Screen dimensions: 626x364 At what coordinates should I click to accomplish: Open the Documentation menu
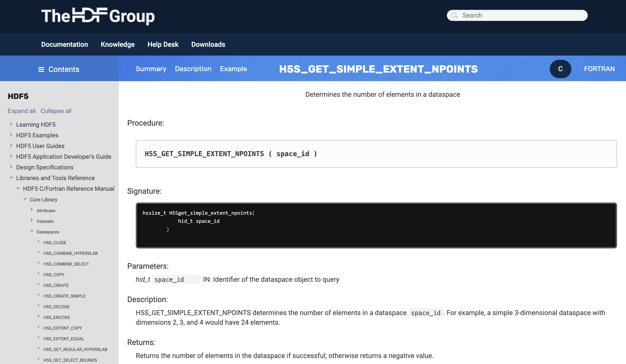[65, 44]
